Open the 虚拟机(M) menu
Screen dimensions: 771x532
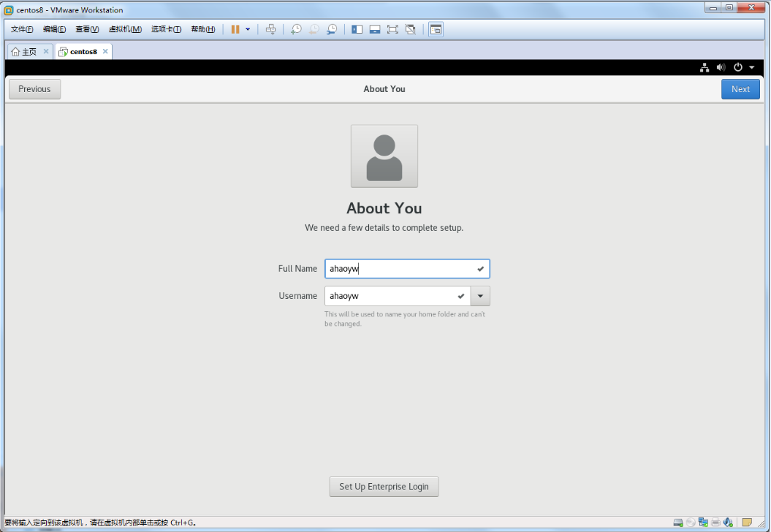tap(125, 29)
